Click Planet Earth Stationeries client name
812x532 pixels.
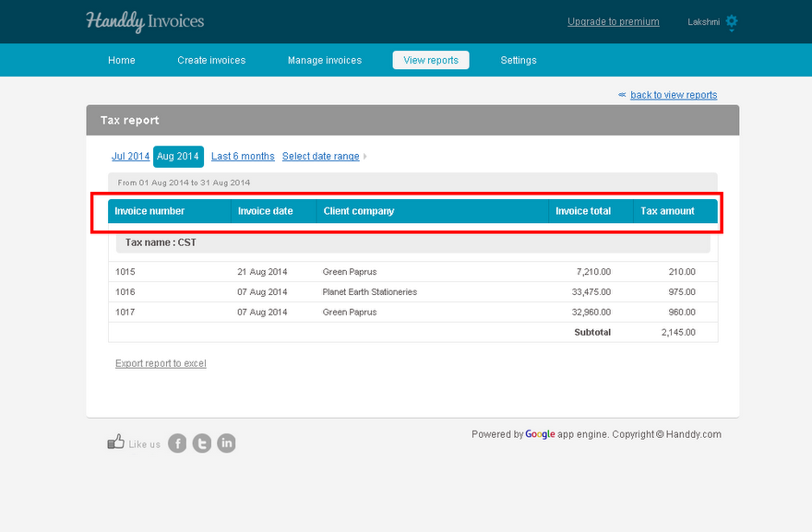[370, 292]
